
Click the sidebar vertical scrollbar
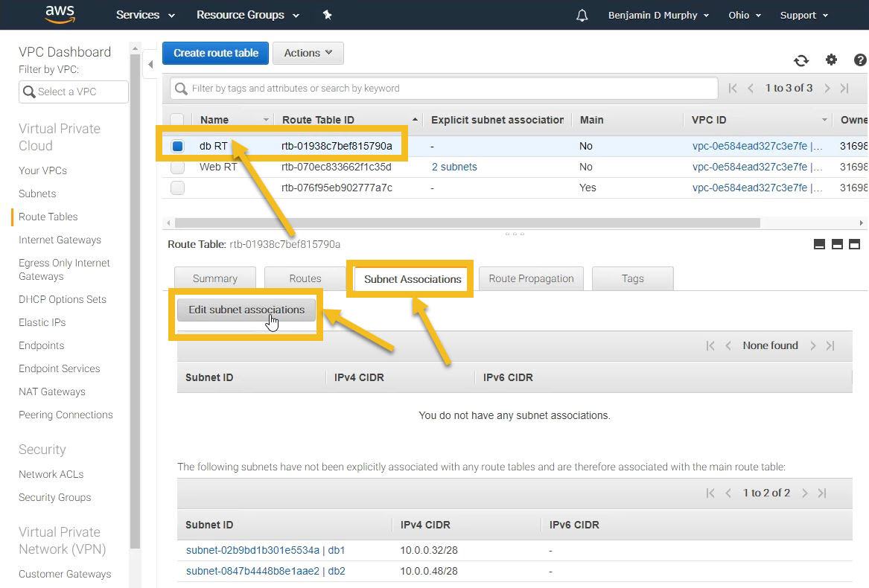135,301
